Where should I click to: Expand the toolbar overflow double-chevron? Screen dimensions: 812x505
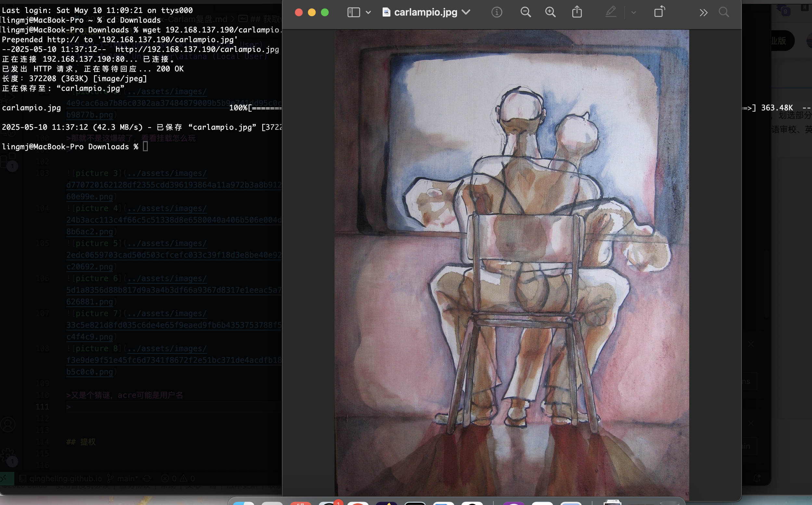(x=704, y=13)
